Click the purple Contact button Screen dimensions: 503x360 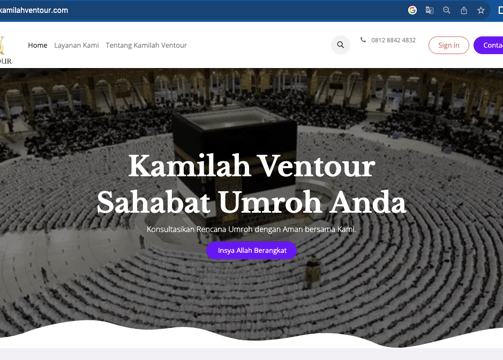(489, 45)
